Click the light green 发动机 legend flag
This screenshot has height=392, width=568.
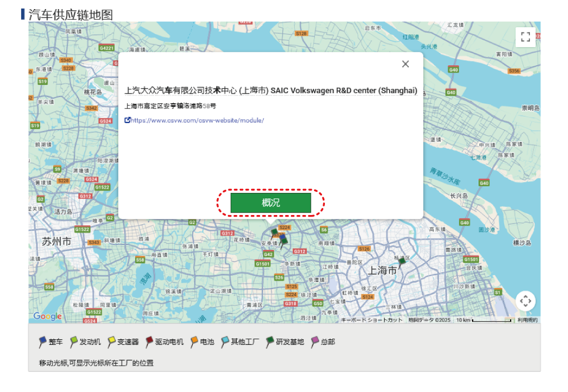74,342
